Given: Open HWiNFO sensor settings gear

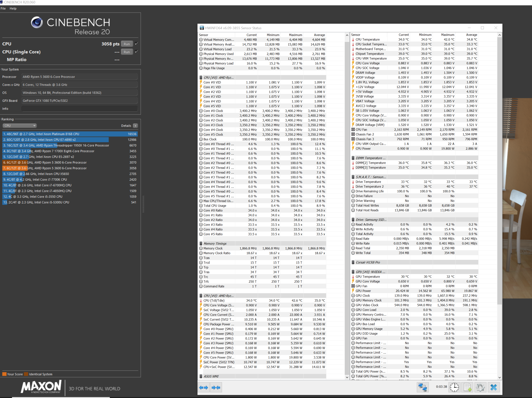Looking at the screenshot, I should click(x=480, y=387).
